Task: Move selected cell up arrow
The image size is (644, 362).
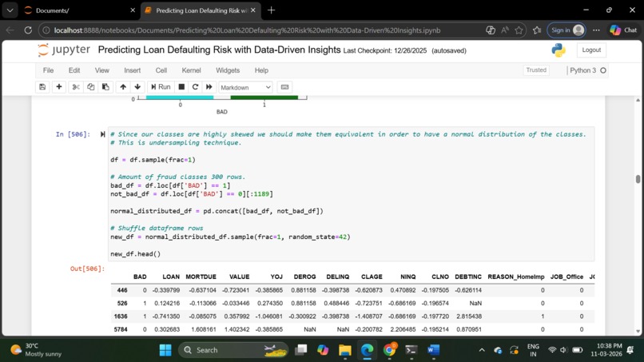Action: [x=123, y=87]
